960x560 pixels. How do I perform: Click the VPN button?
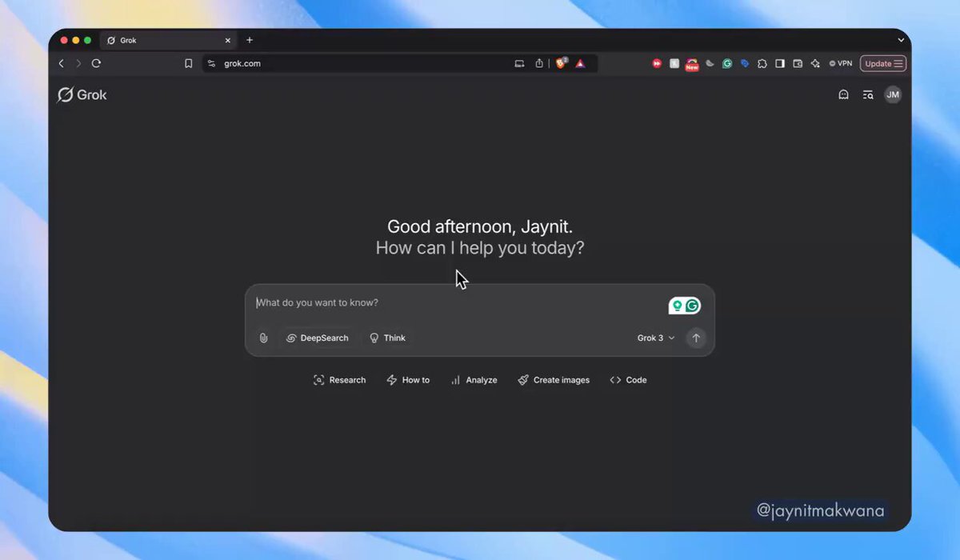tap(841, 63)
